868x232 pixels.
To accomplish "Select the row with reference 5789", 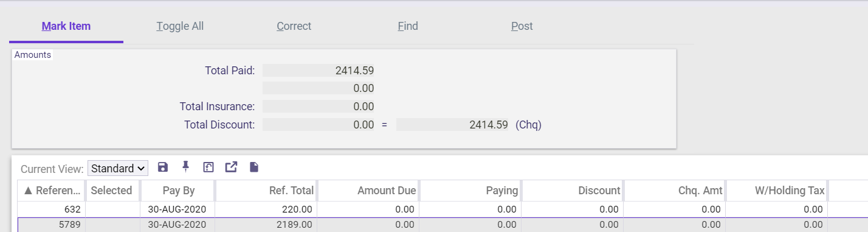I will pyautogui.click(x=434, y=224).
